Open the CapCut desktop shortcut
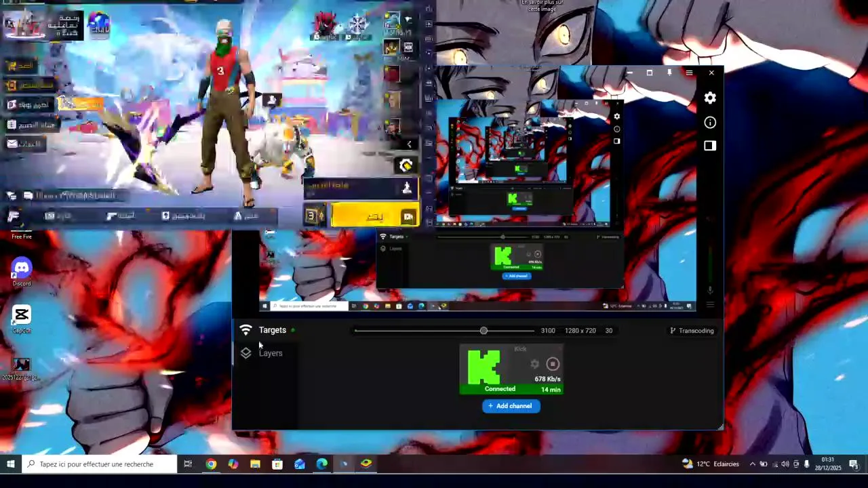 point(22,320)
